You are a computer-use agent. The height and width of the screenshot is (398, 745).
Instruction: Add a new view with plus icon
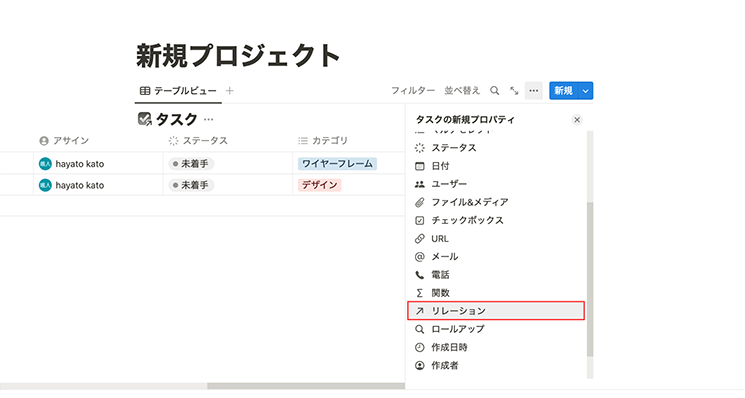229,90
